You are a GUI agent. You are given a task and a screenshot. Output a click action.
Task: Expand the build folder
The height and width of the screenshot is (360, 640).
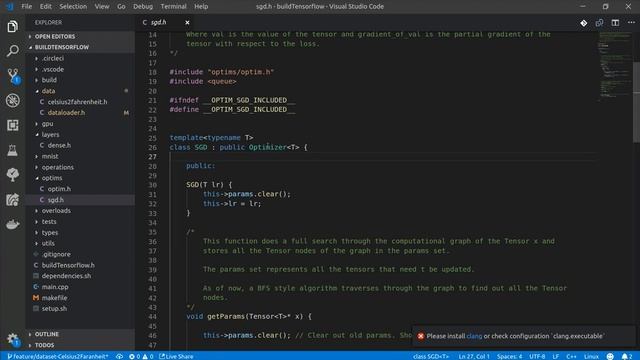pos(80,80)
